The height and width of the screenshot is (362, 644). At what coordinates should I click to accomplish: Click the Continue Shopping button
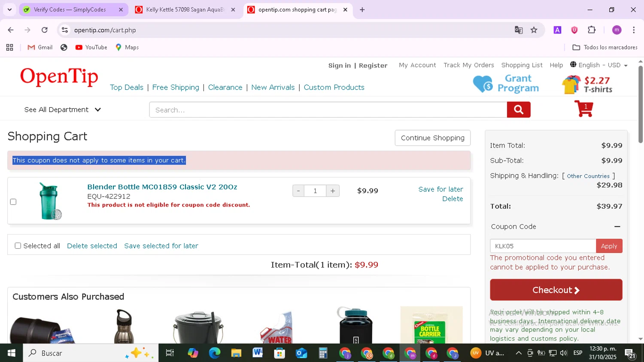pos(433,138)
